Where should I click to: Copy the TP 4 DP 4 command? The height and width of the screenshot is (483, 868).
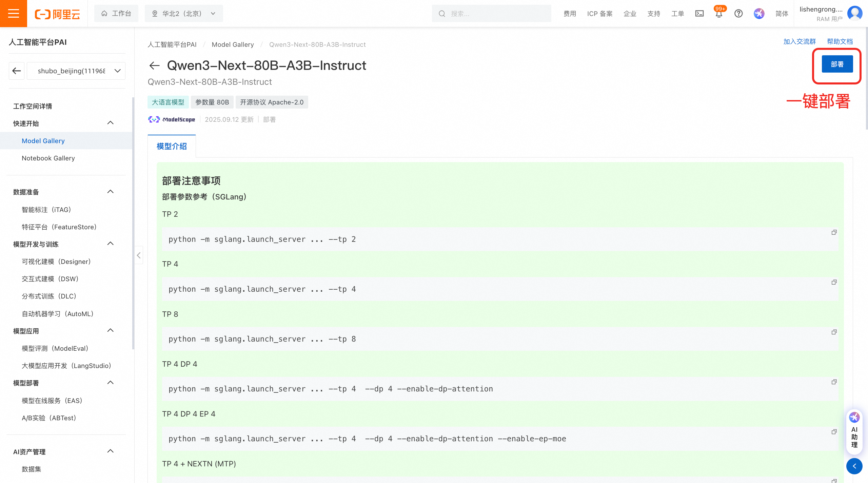(834, 382)
